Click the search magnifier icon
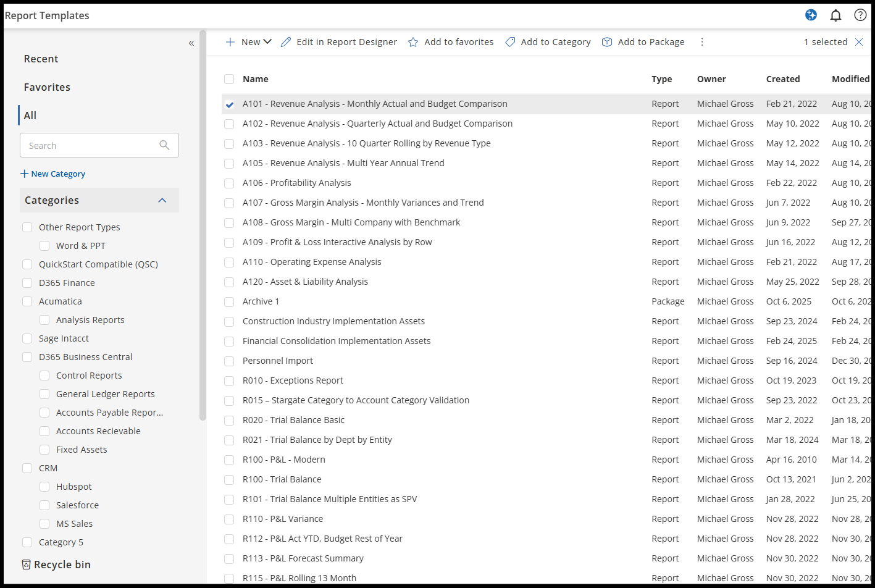The height and width of the screenshot is (588, 875). pyautogui.click(x=164, y=145)
